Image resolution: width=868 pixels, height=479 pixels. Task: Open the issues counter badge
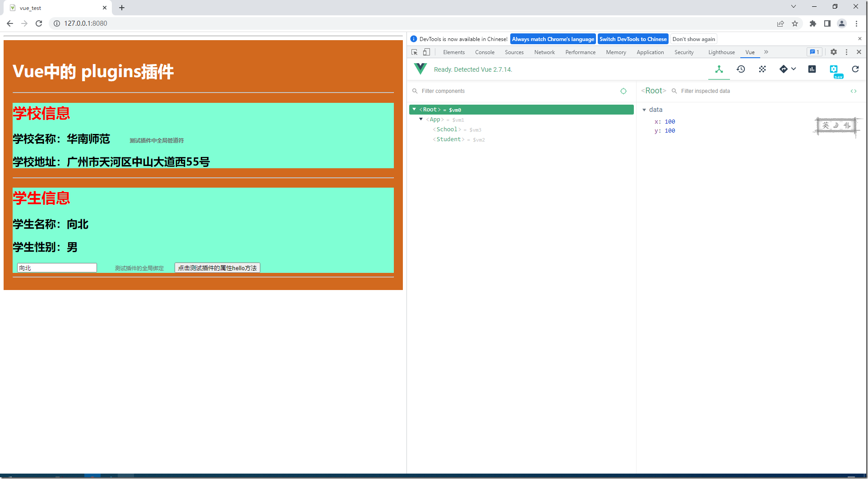(814, 52)
